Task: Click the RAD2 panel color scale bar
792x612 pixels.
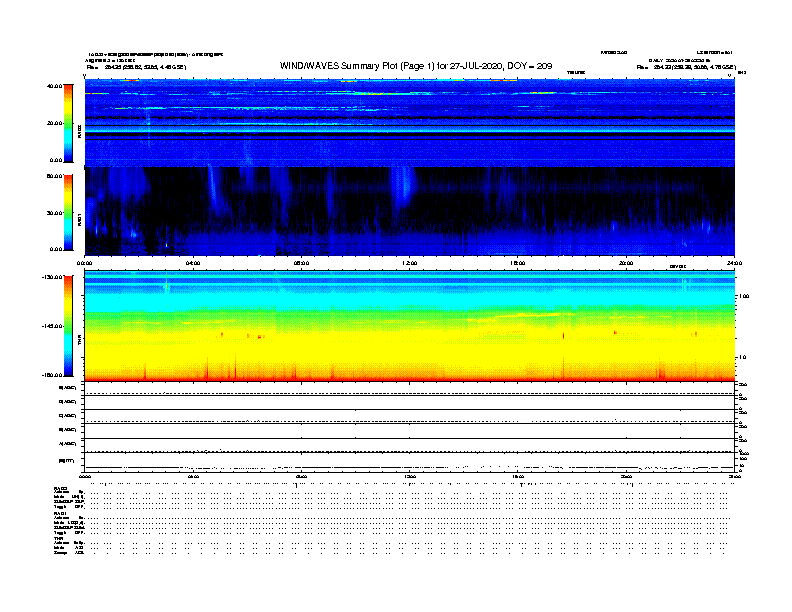Action: (x=68, y=123)
